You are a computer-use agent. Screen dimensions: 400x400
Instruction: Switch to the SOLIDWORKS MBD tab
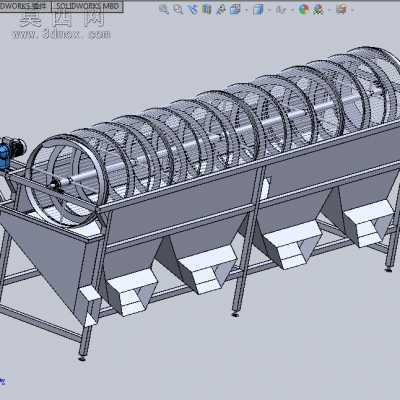[x=87, y=6]
